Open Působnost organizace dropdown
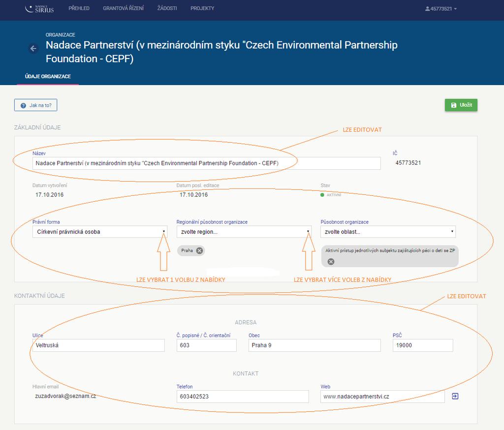Screen dimensions: 504x430 click(x=388, y=232)
